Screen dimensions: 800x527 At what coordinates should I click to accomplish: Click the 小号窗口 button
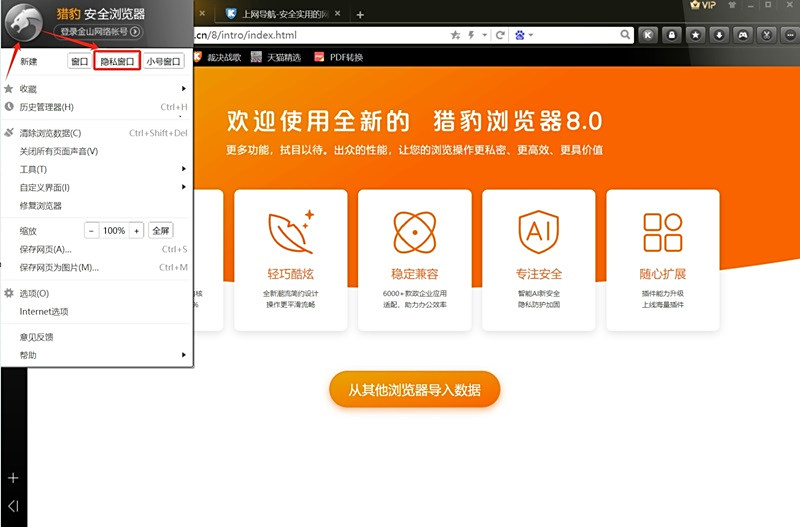tap(163, 61)
